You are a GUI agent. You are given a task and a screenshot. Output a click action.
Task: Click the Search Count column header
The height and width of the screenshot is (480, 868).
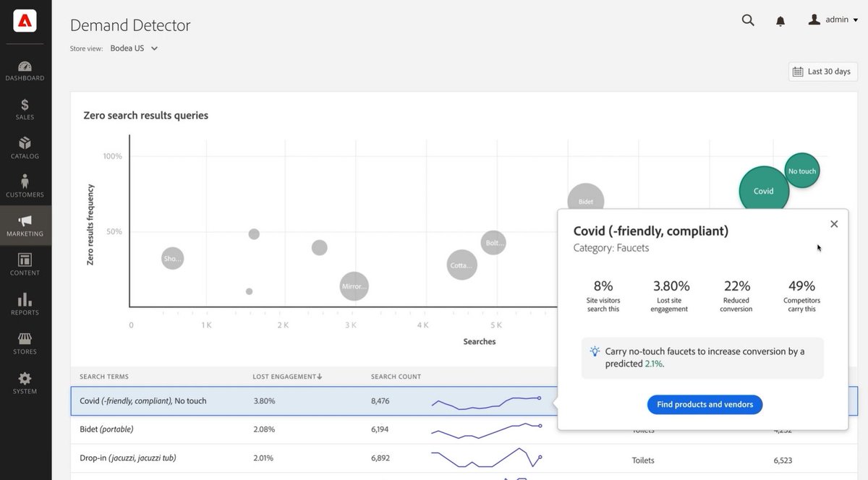click(x=396, y=377)
